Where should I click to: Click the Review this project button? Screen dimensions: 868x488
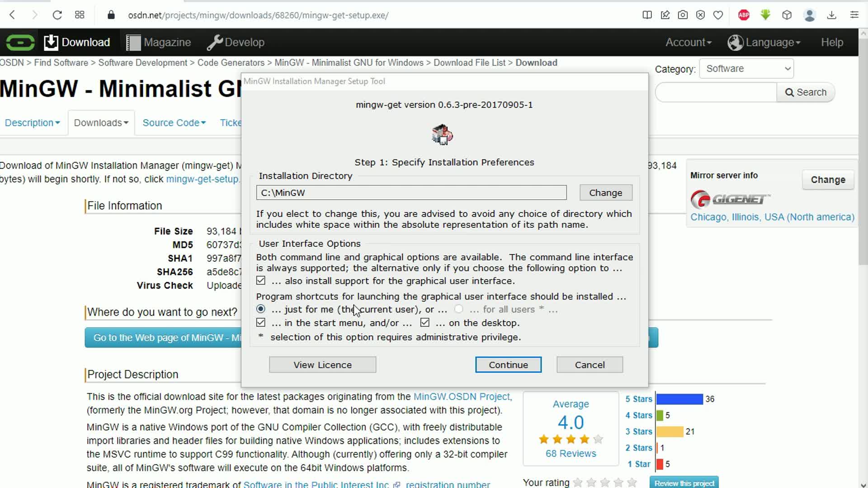coord(684,483)
